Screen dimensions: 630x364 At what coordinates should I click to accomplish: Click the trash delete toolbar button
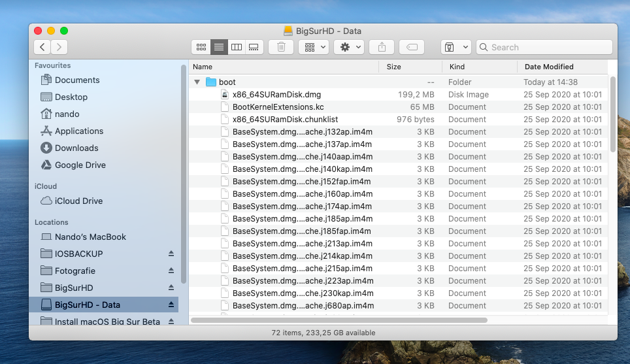(x=281, y=47)
